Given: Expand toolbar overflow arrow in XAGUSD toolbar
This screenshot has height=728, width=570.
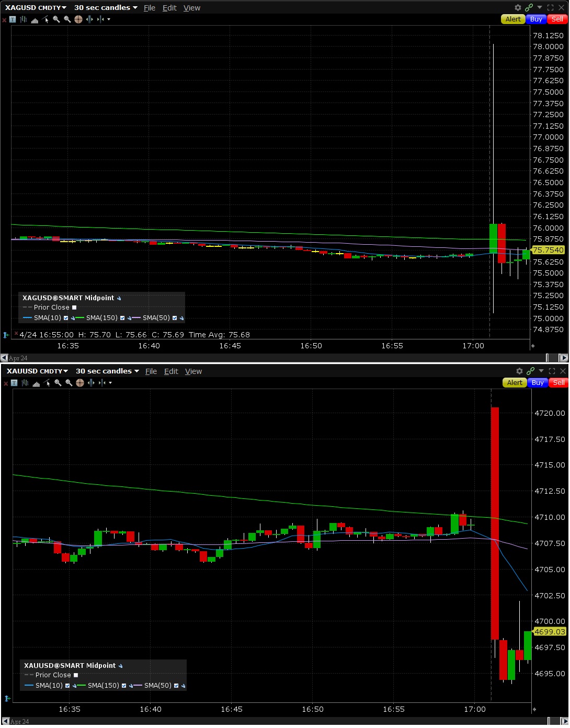Looking at the screenshot, I should click(109, 19).
